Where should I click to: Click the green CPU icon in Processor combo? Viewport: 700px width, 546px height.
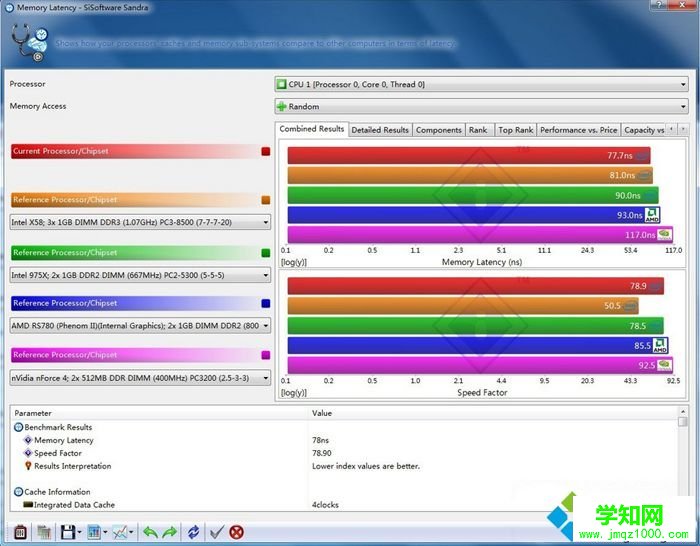[x=282, y=84]
